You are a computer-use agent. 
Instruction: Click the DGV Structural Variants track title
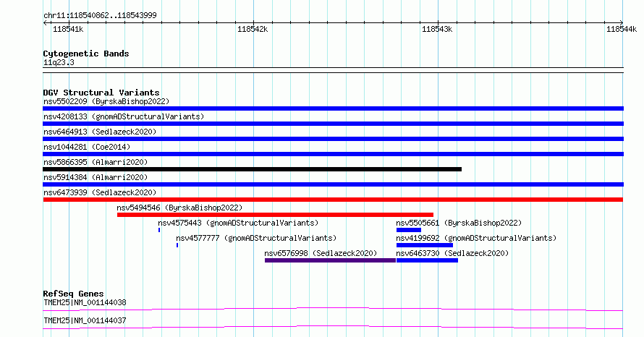(x=101, y=93)
